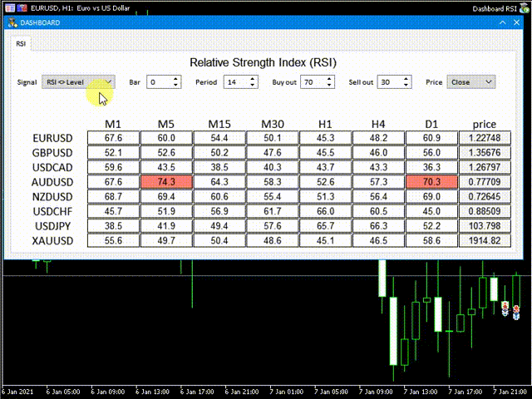Viewport: 532px width, 399px height.
Task: Click the H1 timeframe column header
Action: [325, 124]
